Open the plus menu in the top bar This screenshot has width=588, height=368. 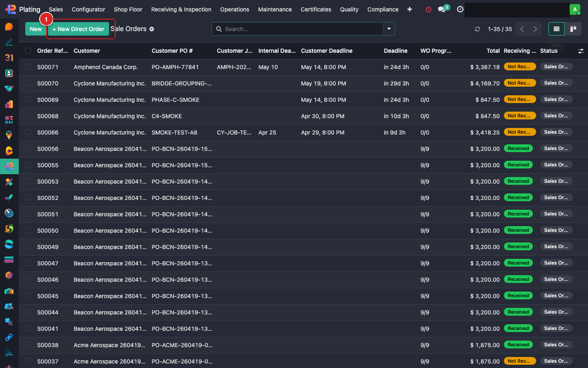tap(410, 9)
